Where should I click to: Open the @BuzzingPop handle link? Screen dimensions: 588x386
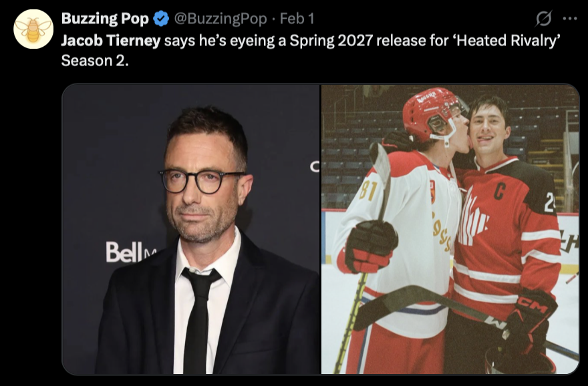coord(220,18)
